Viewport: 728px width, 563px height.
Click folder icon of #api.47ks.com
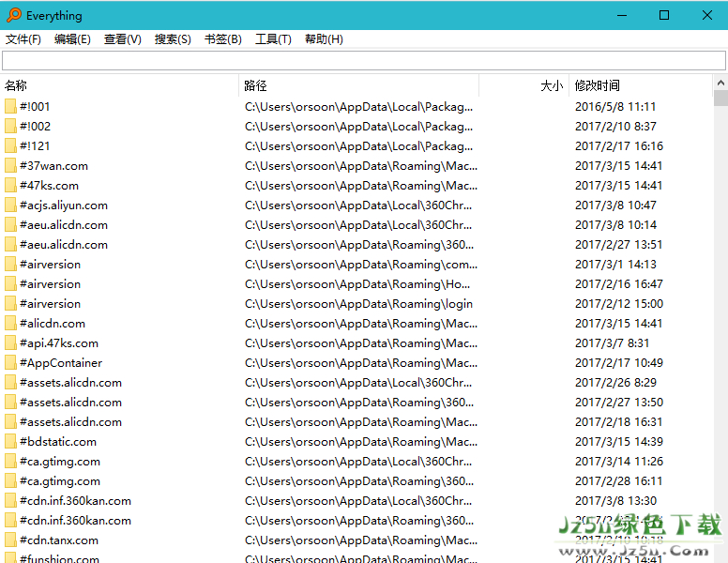tap(10, 342)
